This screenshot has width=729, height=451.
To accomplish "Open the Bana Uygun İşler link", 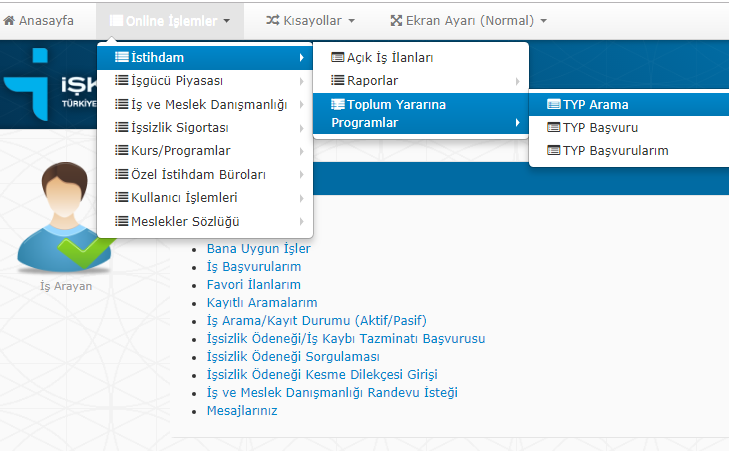I will pyautogui.click(x=258, y=248).
